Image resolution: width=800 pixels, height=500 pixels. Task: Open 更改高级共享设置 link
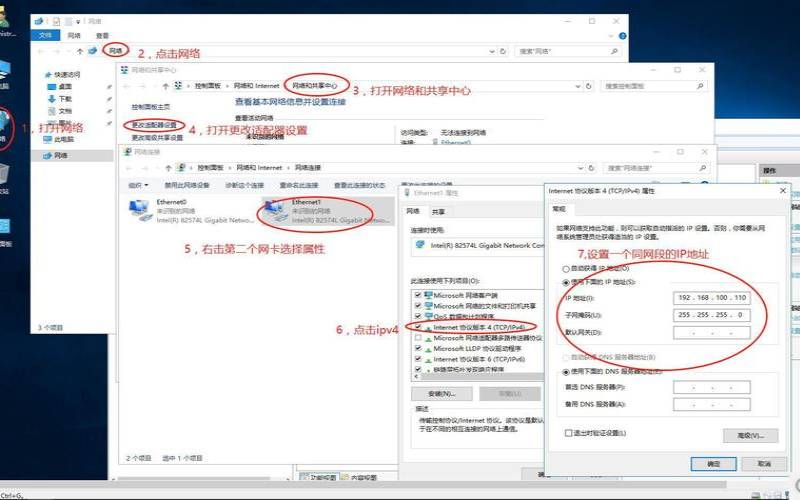point(157,138)
